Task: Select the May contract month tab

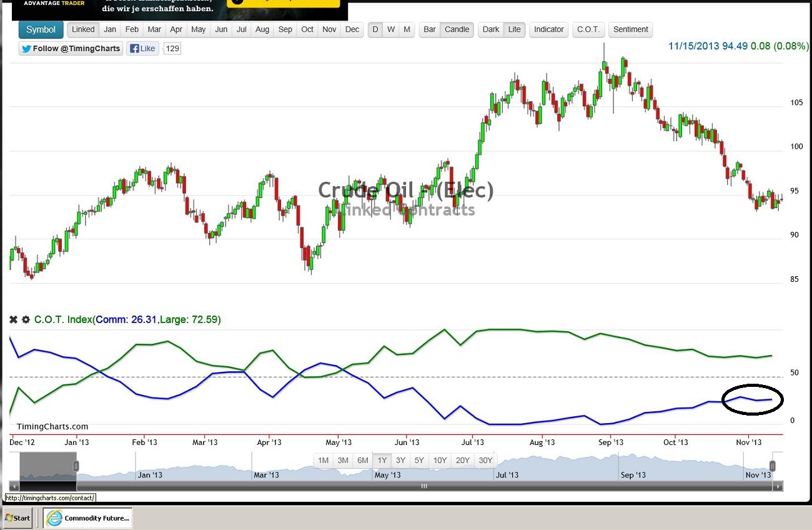Action: click(x=198, y=29)
